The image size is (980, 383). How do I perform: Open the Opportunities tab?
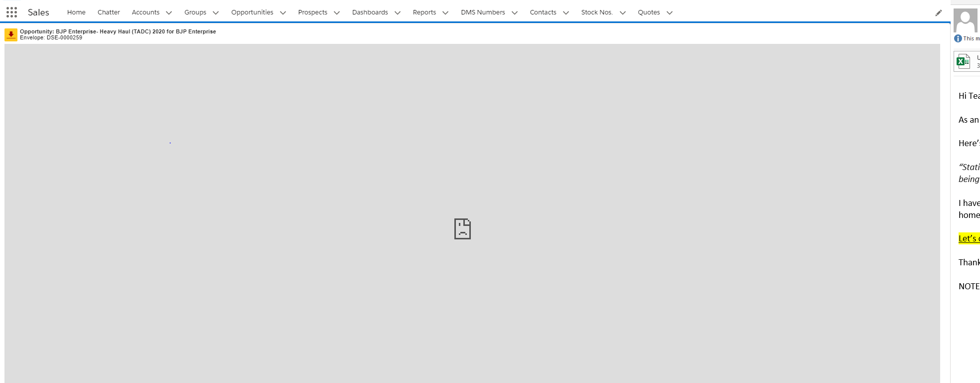tap(252, 12)
